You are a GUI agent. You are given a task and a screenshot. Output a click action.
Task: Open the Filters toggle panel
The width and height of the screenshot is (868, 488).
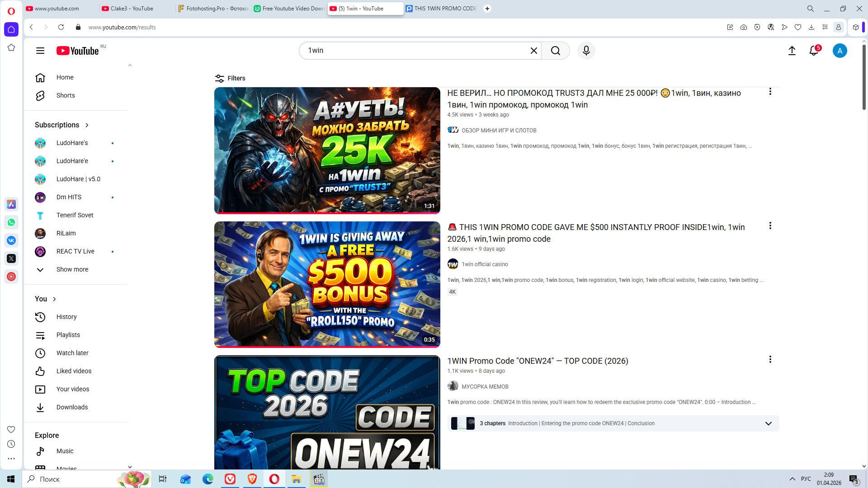pos(230,78)
